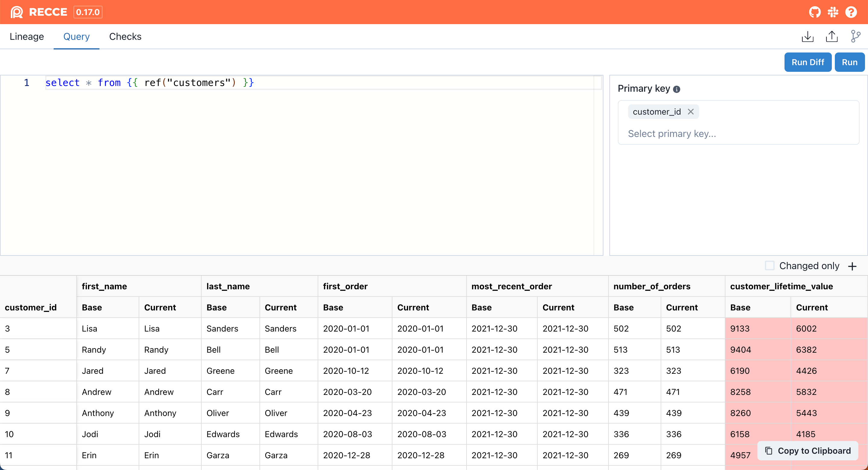Click the Primary key info icon
868x470 pixels.
point(677,89)
